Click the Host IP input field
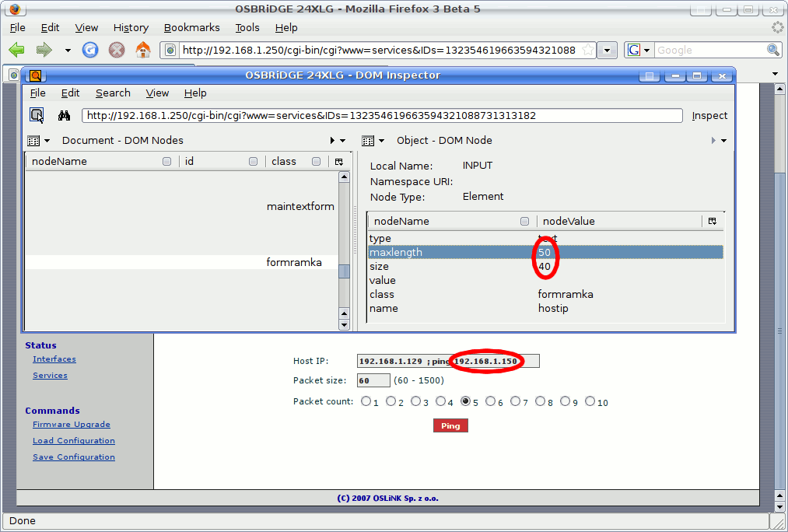 coord(448,361)
